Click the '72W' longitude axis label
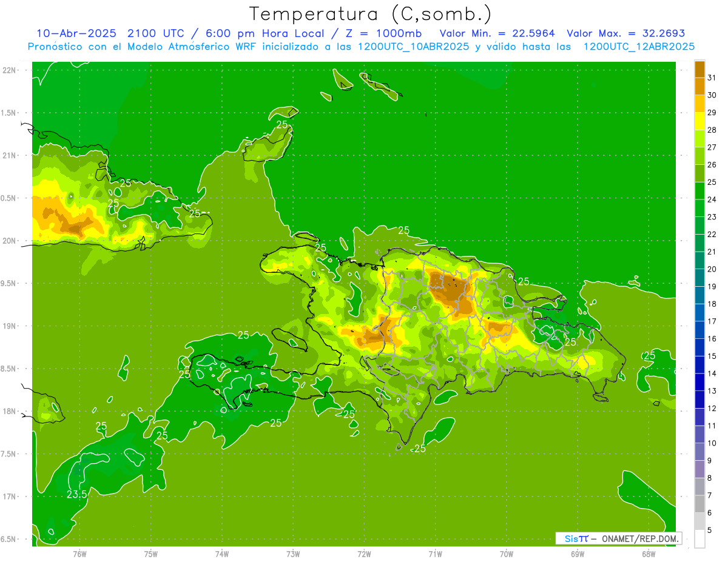 pos(364,554)
